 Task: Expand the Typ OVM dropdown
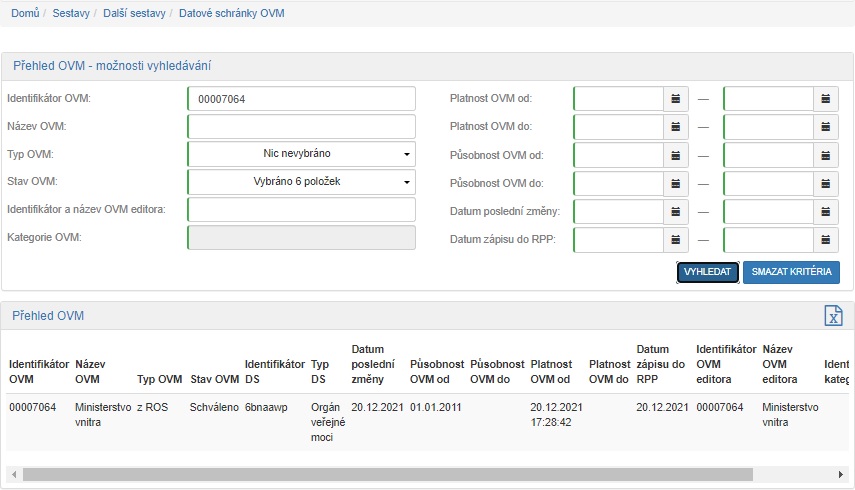[x=301, y=154]
